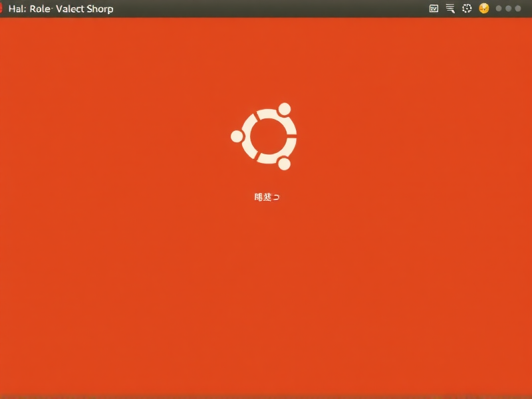Click the middle grey dot control
The height and width of the screenshot is (399, 532).
509,9
